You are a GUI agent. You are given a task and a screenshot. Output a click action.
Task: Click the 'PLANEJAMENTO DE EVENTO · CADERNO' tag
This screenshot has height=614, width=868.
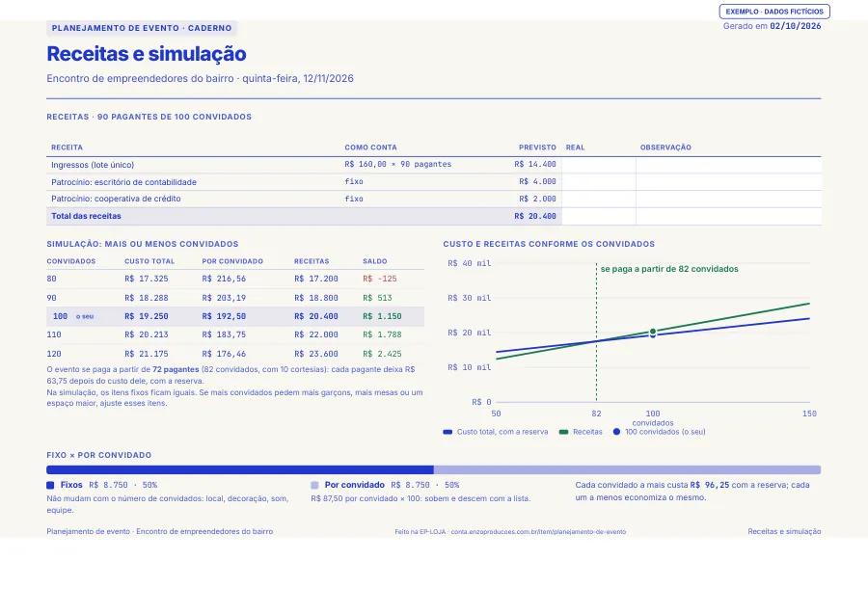coord(142,28)
